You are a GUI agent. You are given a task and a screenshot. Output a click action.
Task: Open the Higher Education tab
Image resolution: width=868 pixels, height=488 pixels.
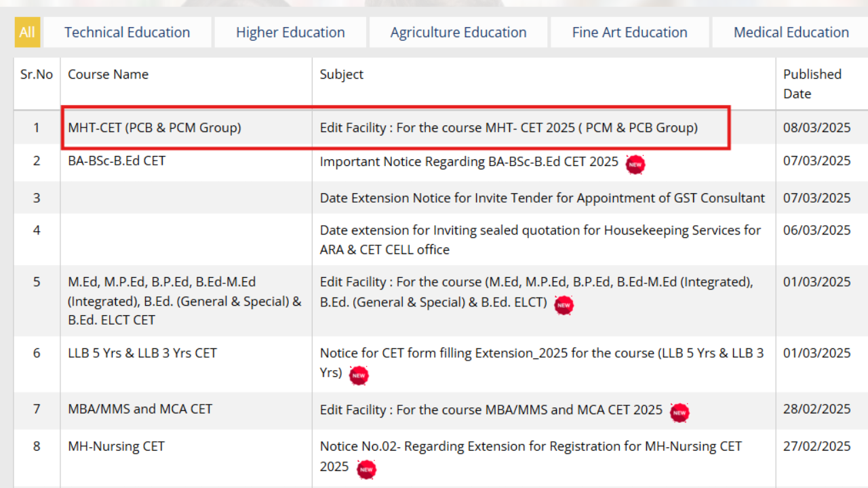pyautogui.click(x=290, y=32)
